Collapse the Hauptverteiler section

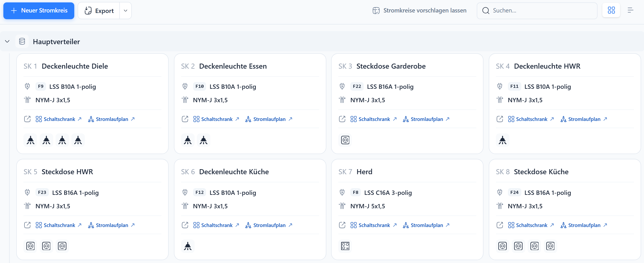click(7, 41)
